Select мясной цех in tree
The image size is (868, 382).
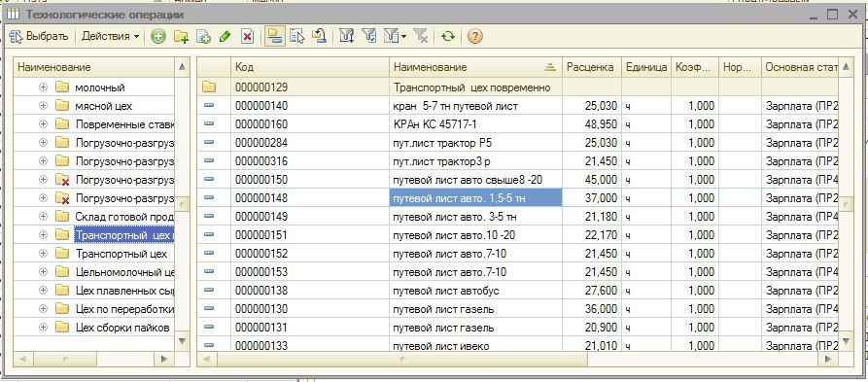[104, 106]
